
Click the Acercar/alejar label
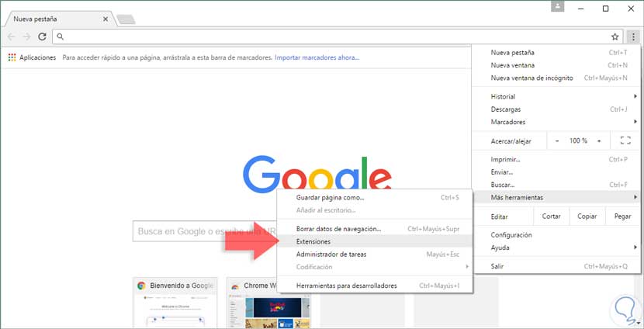pos(511,141)
